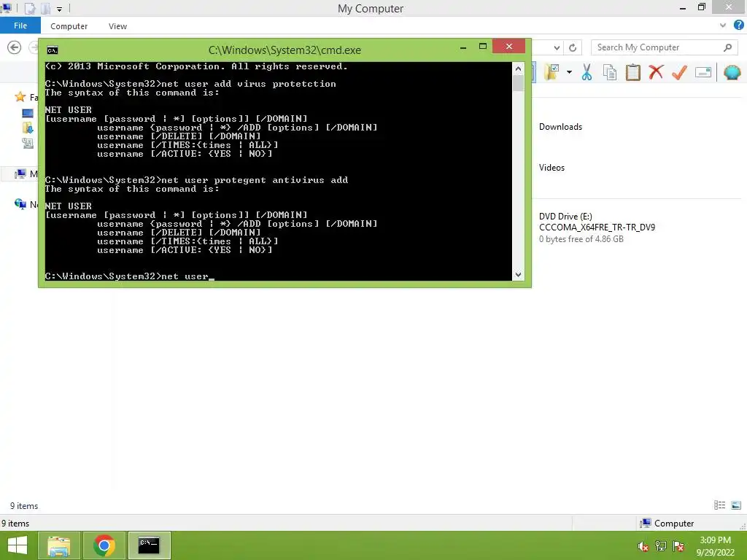Viewport: 747px width, 560px height.
Task: Launch Google Chrome from the taskbar
Action: coord(104,545)
